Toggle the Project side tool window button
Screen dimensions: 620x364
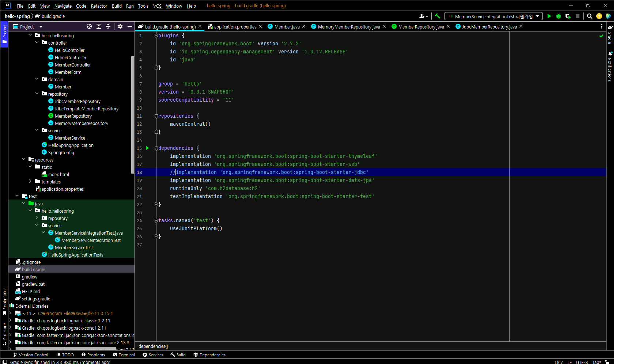4,34
